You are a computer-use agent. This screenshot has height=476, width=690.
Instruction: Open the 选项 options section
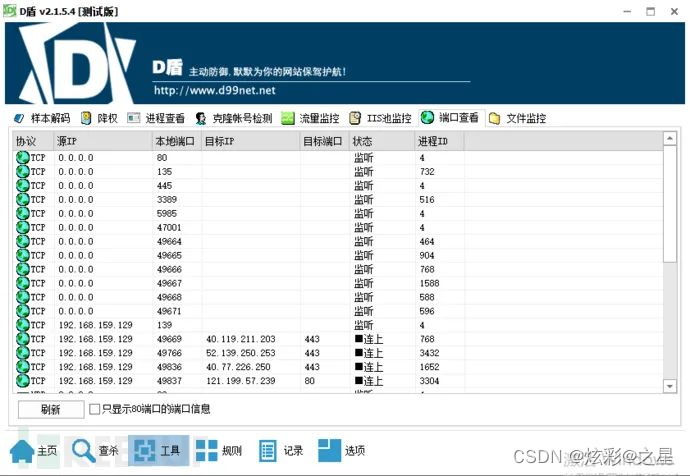point(341,450)
